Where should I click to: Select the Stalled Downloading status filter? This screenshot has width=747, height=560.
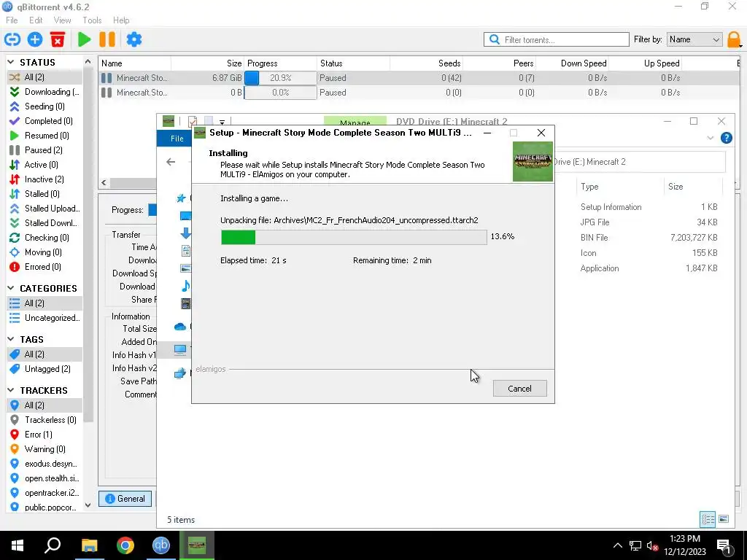[44, 223]
